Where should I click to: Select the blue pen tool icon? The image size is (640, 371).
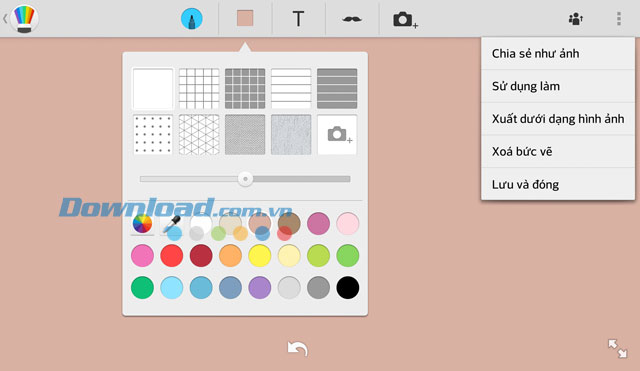(x=191, y=19)
